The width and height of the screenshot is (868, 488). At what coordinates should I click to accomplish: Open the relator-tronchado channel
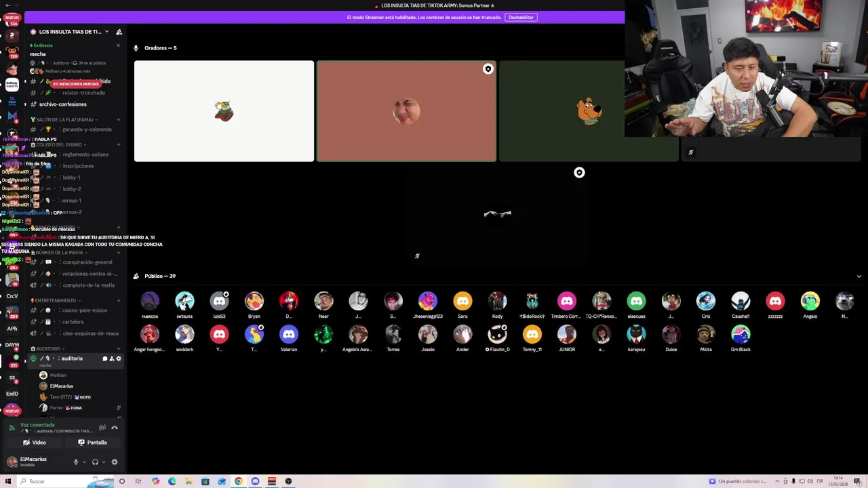coord(75,93)
